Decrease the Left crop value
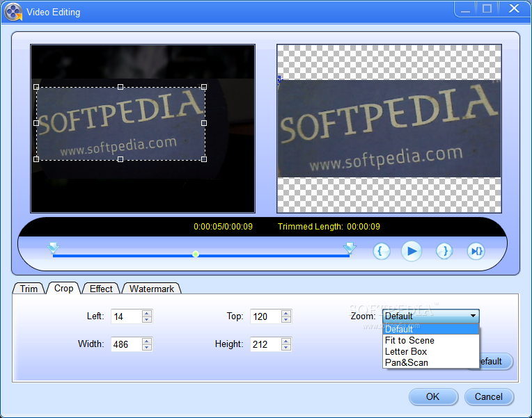 147,320
